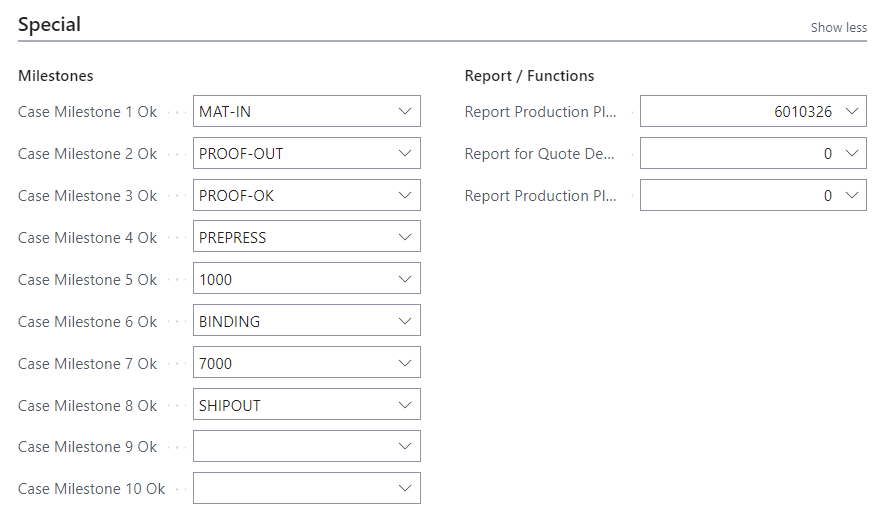878x516 pixels.
Task: Click the PREPRESS field dropdown chevron
Action: 404,237
